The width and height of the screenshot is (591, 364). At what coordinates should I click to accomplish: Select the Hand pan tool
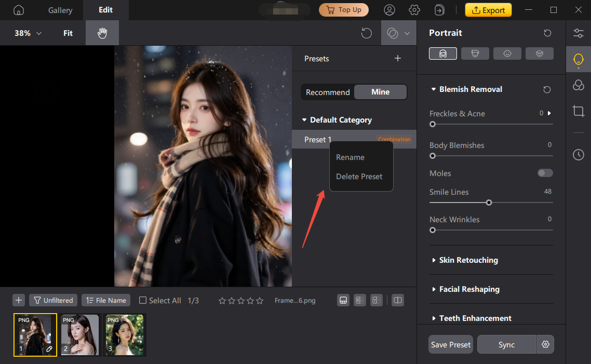click(102, 33)
